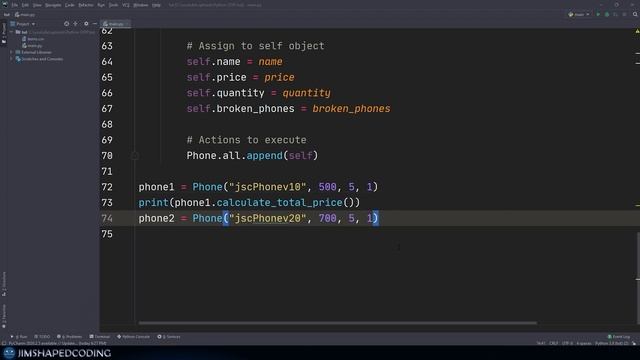Click 'broken_phones' parameter on line 67

pos(351,109)
